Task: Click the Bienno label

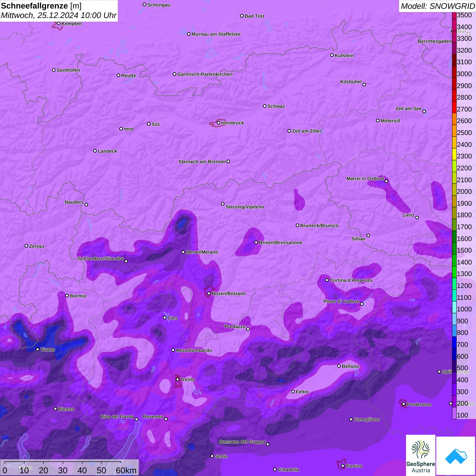Action: (66, 409)
